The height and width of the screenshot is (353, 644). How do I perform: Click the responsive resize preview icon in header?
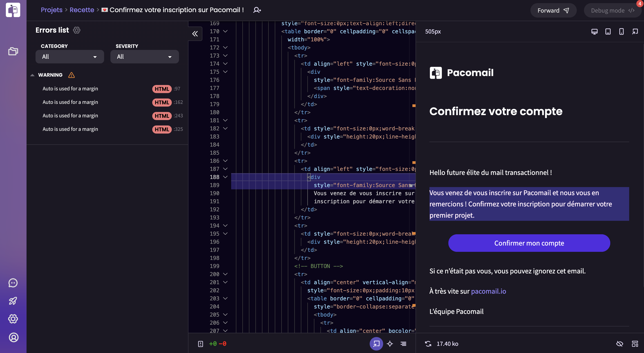tap(635, 31)
